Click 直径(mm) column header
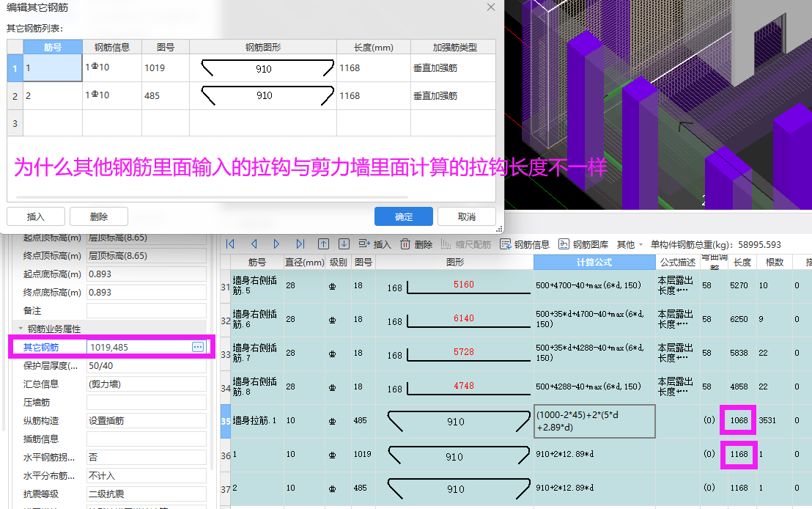The width and height of the screenshot is (812, 509). pyautogui.click(x=305, y=263)
